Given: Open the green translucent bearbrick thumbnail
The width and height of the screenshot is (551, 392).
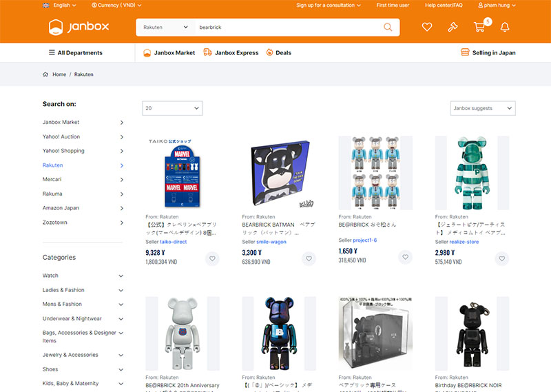Looking at the screenshot, I should pyautogui.click(x=472, y=173).
